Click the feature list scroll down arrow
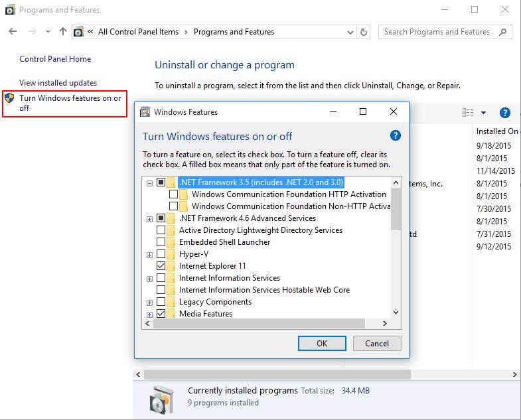 tap(396, 313)
